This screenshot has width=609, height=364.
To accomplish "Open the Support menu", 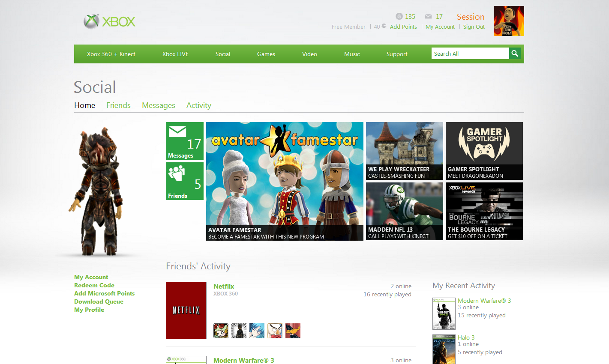I will (397, 54).
